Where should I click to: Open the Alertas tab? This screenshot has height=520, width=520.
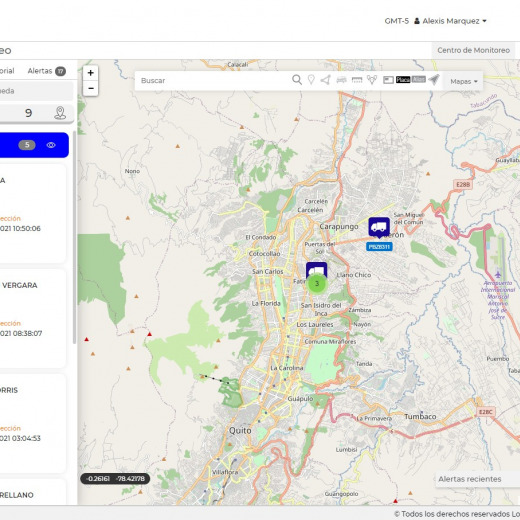click(46, 71)
